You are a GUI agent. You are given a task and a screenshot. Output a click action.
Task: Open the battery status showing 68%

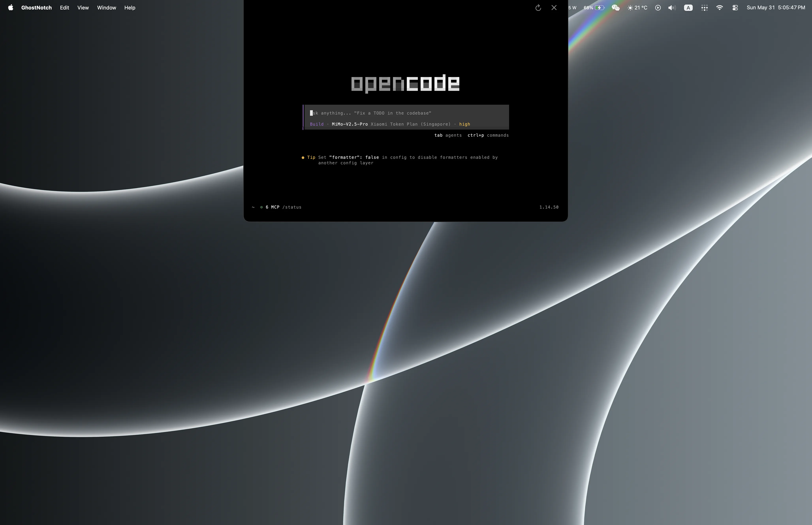click(594, 8)
